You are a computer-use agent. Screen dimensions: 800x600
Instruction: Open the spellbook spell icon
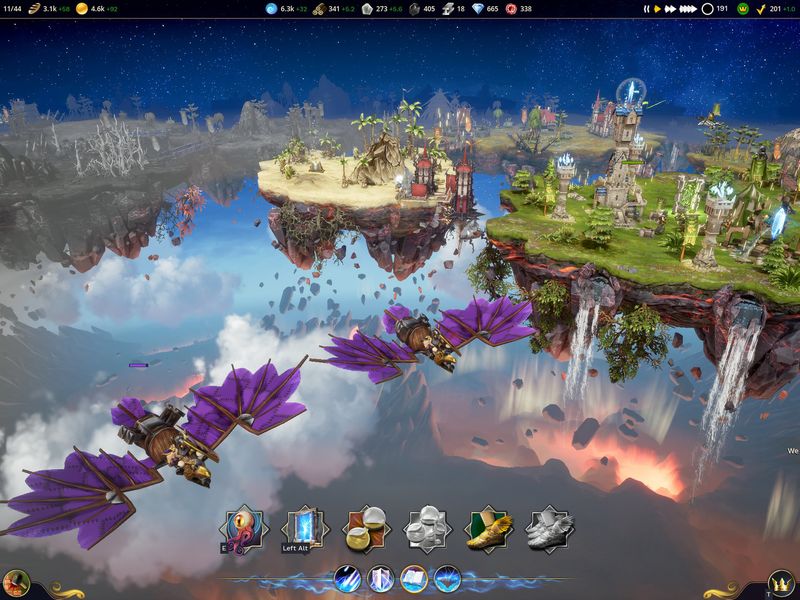point(414,580)
